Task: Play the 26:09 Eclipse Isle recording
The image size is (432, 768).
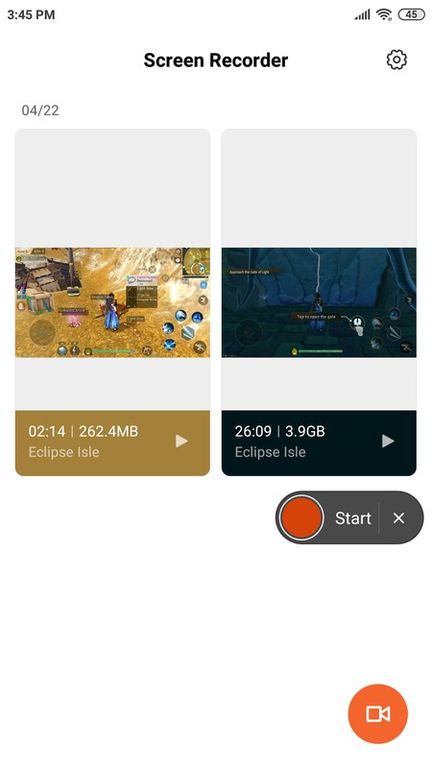Action: pos(388,441)
